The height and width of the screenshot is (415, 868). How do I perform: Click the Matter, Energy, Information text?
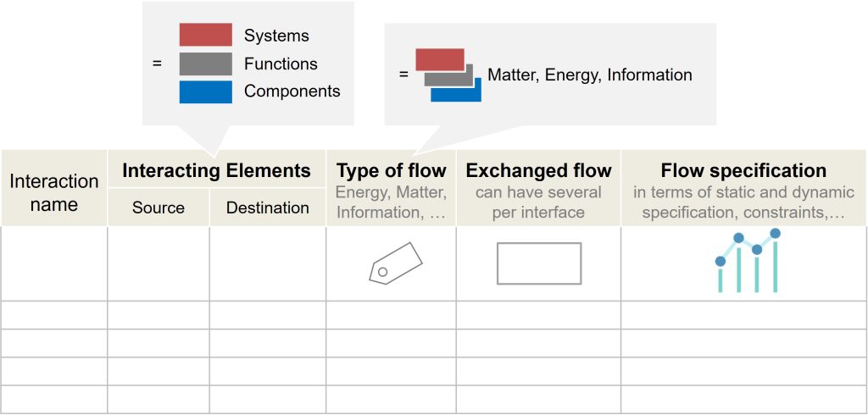589,75
